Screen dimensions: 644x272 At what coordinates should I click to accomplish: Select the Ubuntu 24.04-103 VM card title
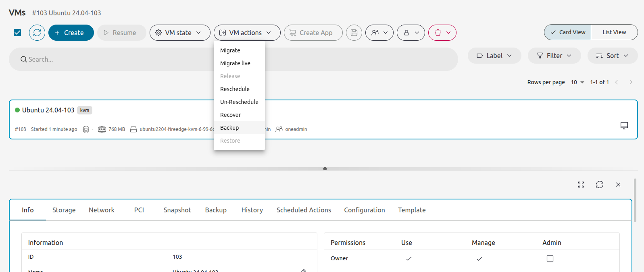[48, 110]
